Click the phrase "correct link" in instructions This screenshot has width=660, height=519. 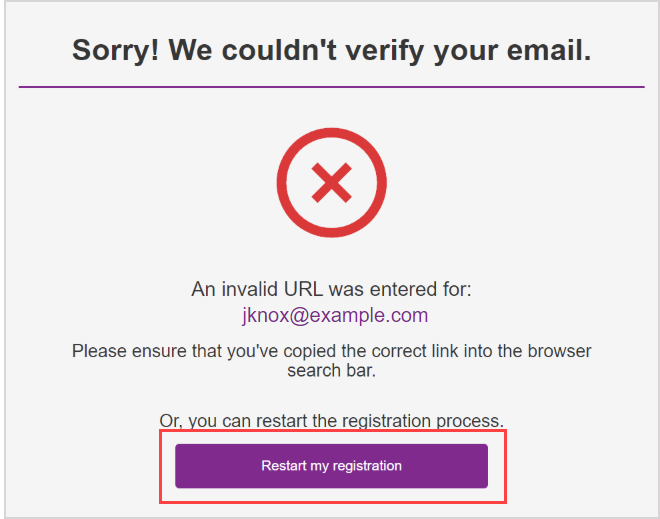(409, 352)
